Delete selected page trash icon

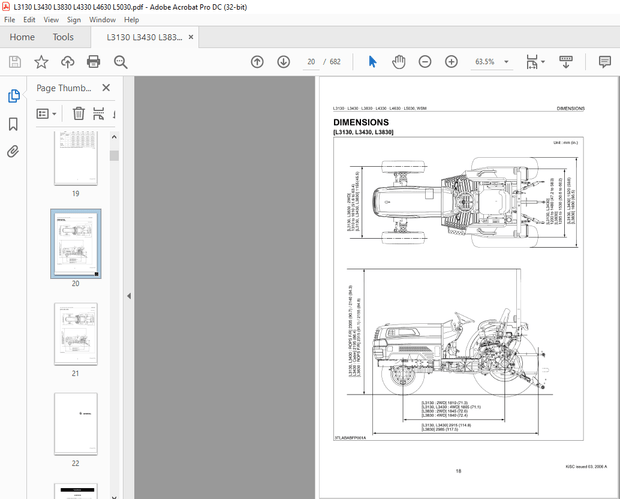point(78,113)
